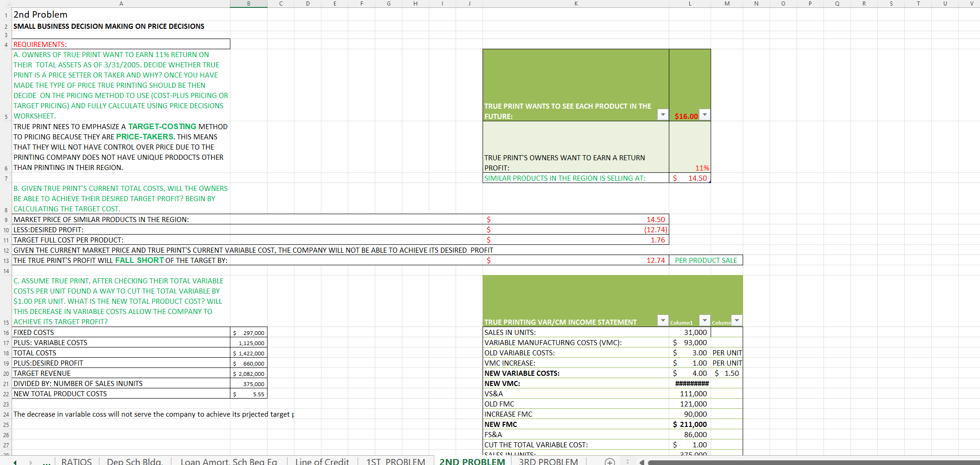Click 'SIMILAR PRODUCTS IN THE REGION IS SELLING AT:' cell
Viewport: 980px width, 465px height.
[x=576, y=178]
